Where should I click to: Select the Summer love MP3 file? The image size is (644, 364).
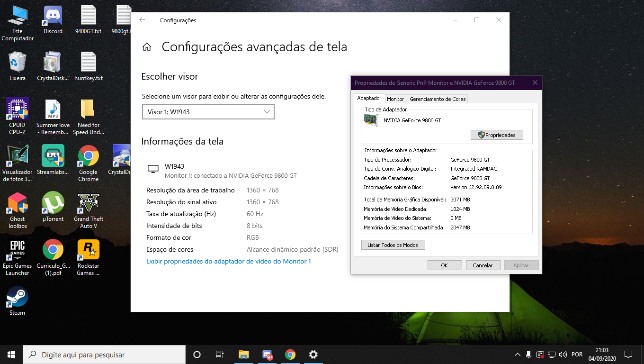pyautogui.click(x=53, y=117)
